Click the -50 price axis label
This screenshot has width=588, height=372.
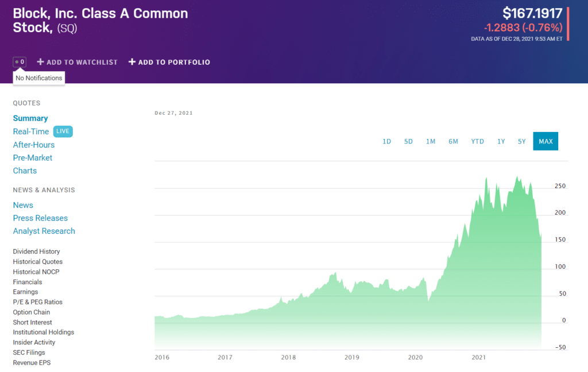(560, 347)
